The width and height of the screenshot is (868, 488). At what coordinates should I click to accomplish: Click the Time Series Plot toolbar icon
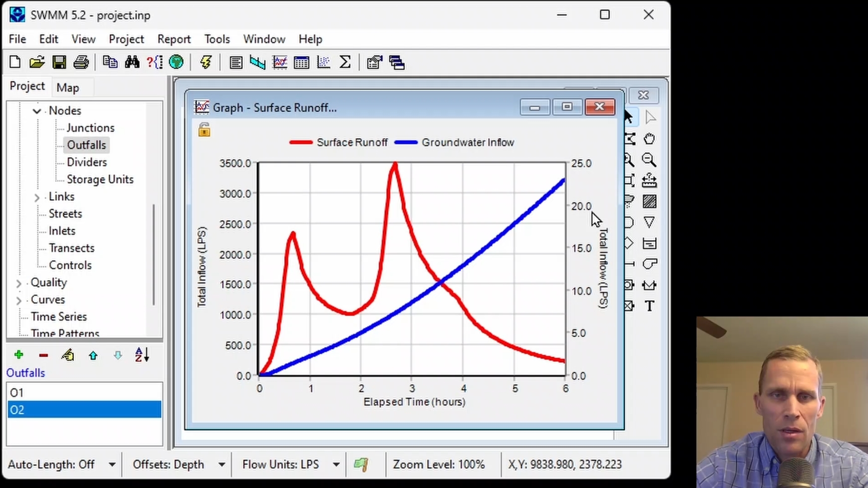pyautogui.click(x=280, y=62)
